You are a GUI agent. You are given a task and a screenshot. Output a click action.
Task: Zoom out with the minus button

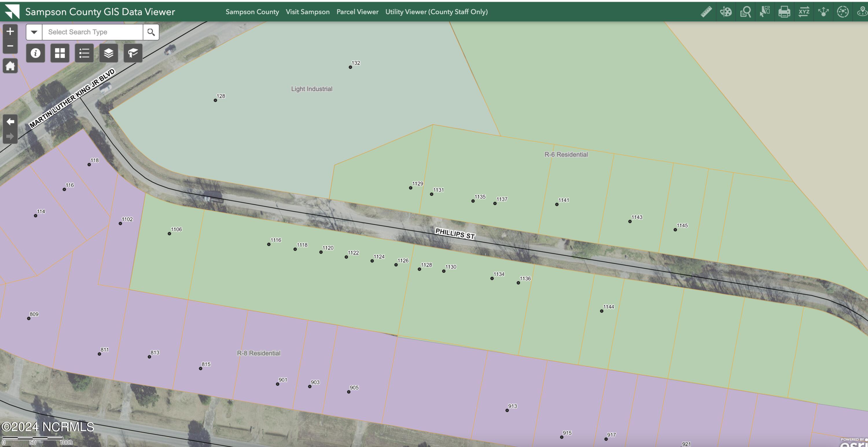[x=10, y=46]
